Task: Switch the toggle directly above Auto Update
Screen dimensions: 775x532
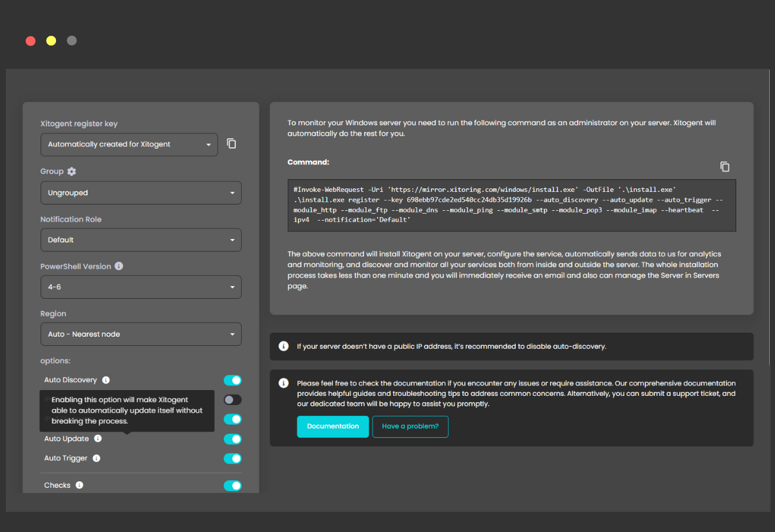Action: pyautogui.click(x=232, y=419)
